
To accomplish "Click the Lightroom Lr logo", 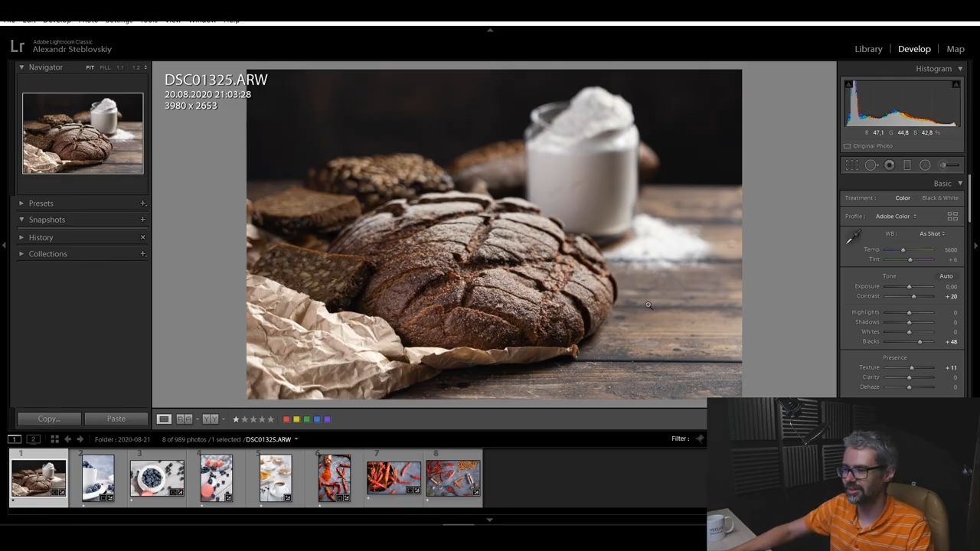I will pos(17,47).
